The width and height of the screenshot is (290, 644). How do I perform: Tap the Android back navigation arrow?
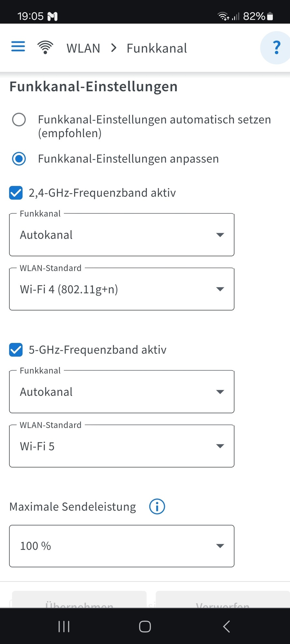click(227, 626)
